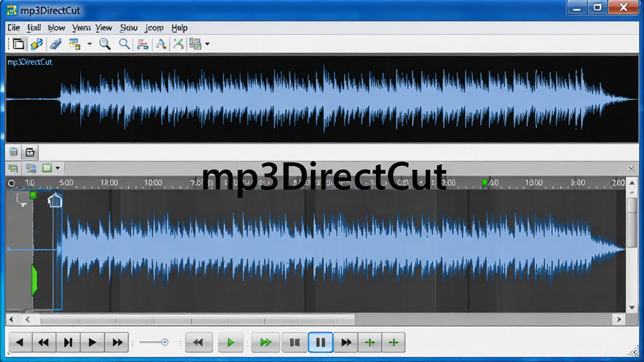Image resolution: width=644 pixels, height=362 pixels.
Task: Close the track panel with the small X
Action: tap(631, 168)
